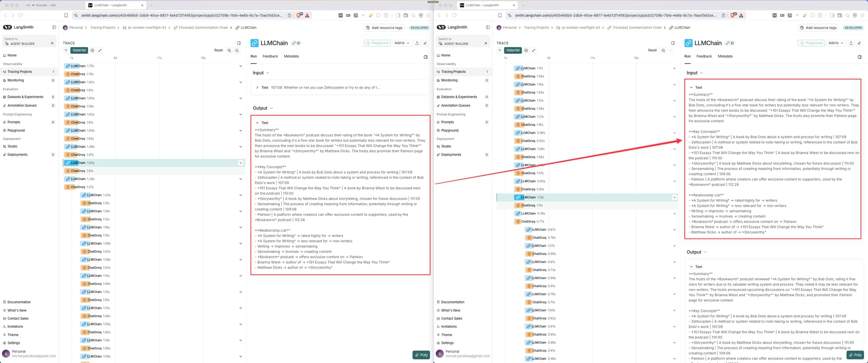Open trace view settings gear in right window
This screenshot has width=868, height=363.
tap(526, 50)
